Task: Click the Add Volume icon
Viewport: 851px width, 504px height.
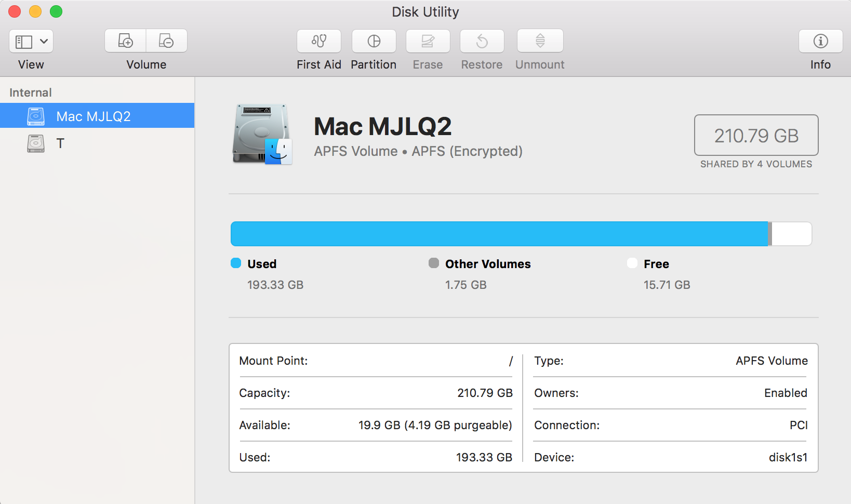Action: click(125, 41)
